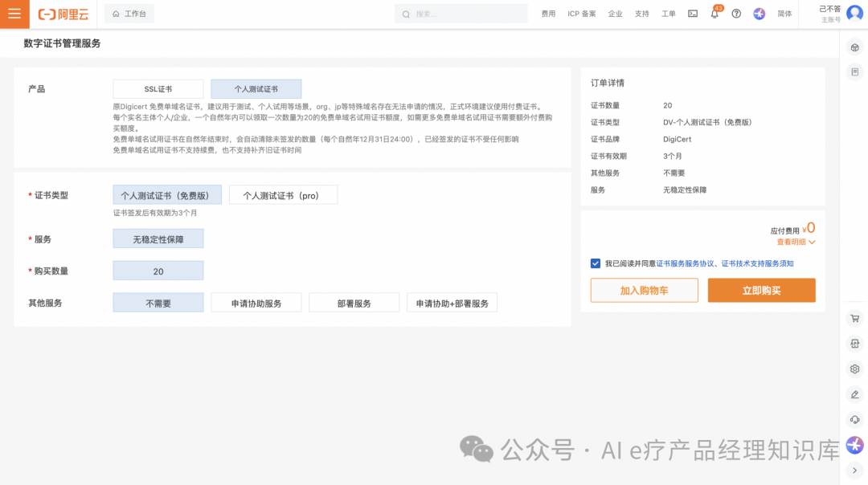The image size is (868, 485).
Task: Expand 查看明细 price details
Action: coord(796,243)
